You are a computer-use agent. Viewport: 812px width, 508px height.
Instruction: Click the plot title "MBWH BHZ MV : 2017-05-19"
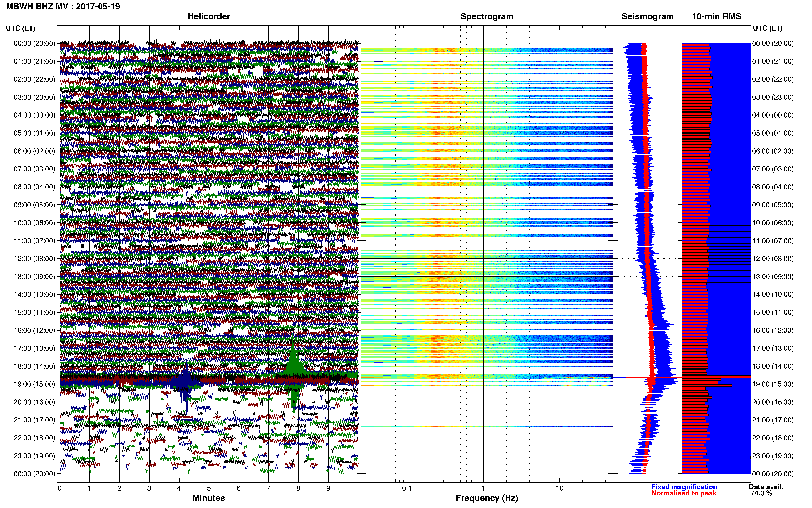63,6
